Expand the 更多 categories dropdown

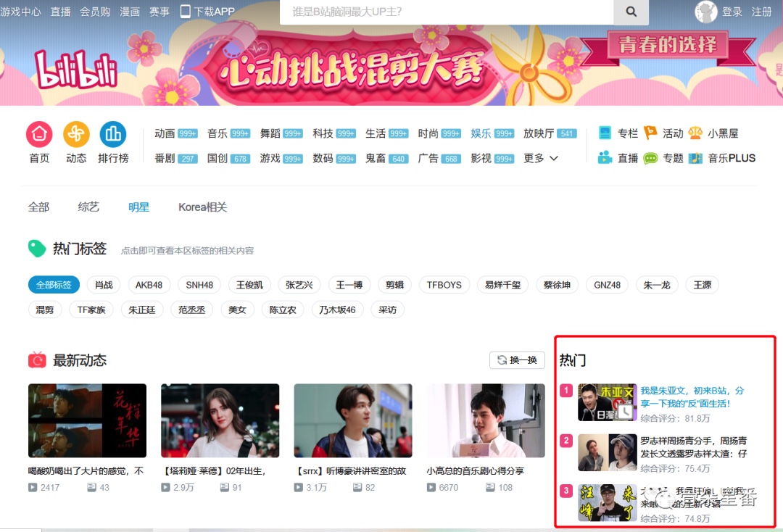(541, 158)
